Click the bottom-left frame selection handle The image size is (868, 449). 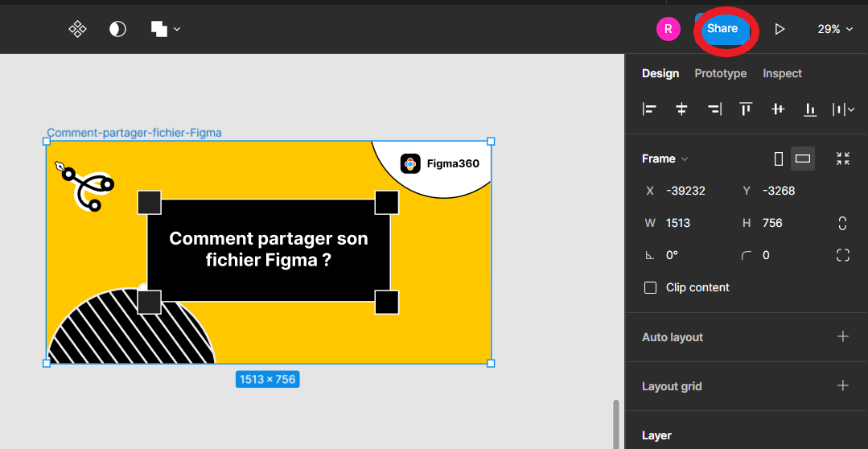47,363
